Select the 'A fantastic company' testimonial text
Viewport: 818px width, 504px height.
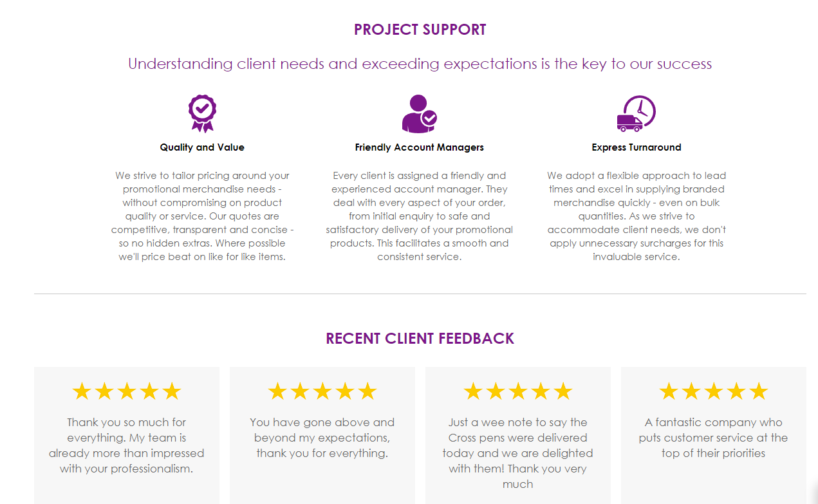(x=714, y=438)
